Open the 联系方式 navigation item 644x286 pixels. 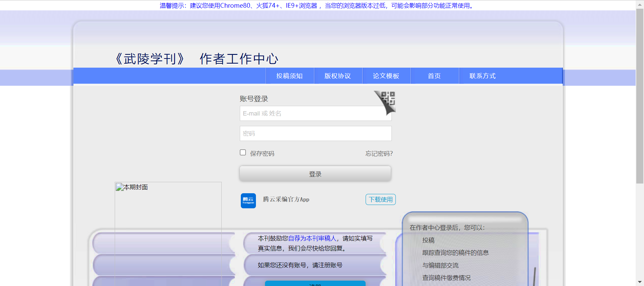click(x=482, y=76)
